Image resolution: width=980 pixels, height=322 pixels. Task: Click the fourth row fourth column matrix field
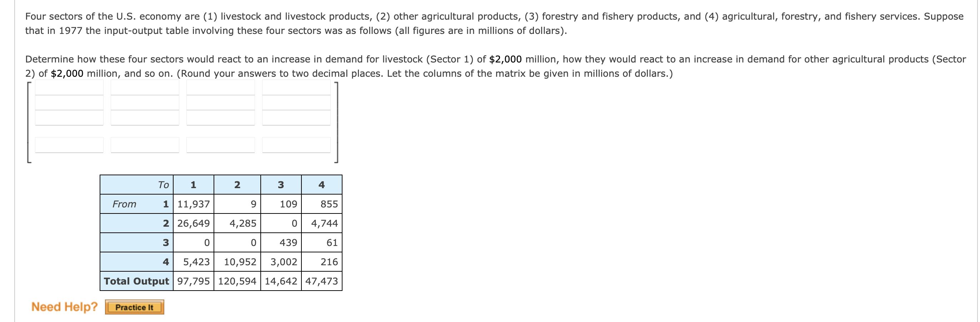(296, 145)
